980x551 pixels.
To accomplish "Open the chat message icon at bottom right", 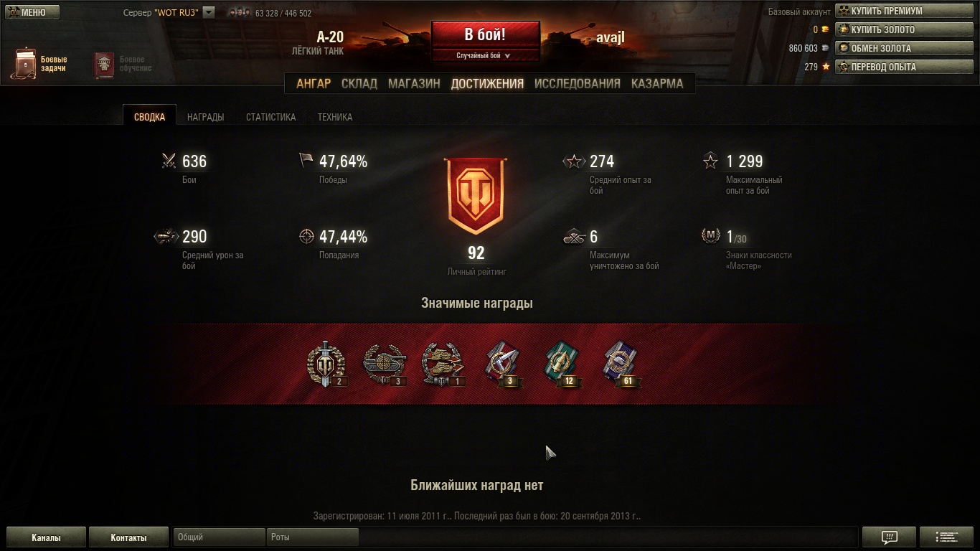I will tap(889, 537).
